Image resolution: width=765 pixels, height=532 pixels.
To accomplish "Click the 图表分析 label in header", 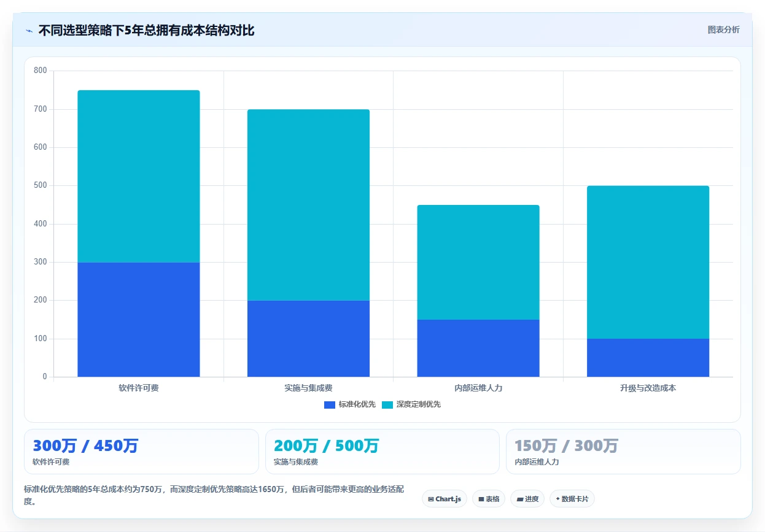I will click(x=723, y=29).
